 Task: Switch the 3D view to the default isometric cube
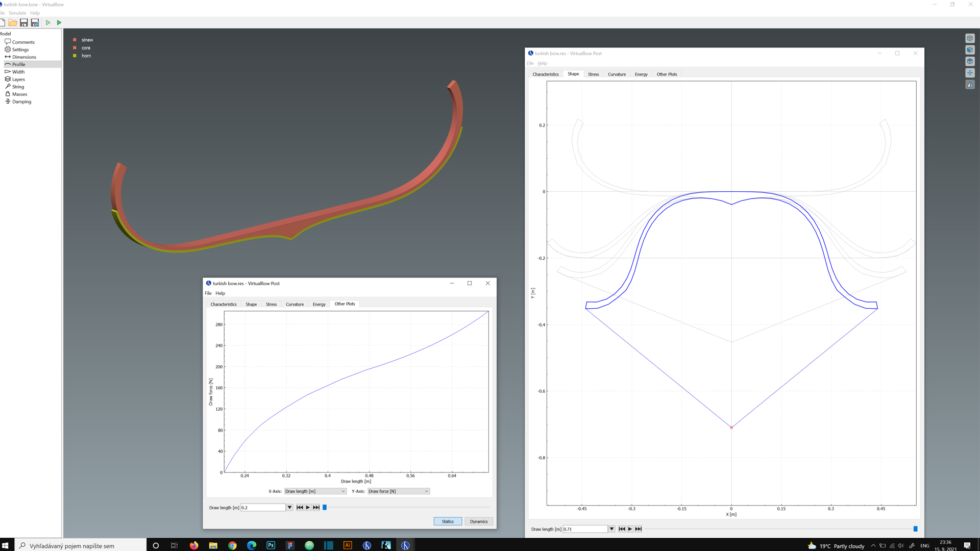click(970, 38)
